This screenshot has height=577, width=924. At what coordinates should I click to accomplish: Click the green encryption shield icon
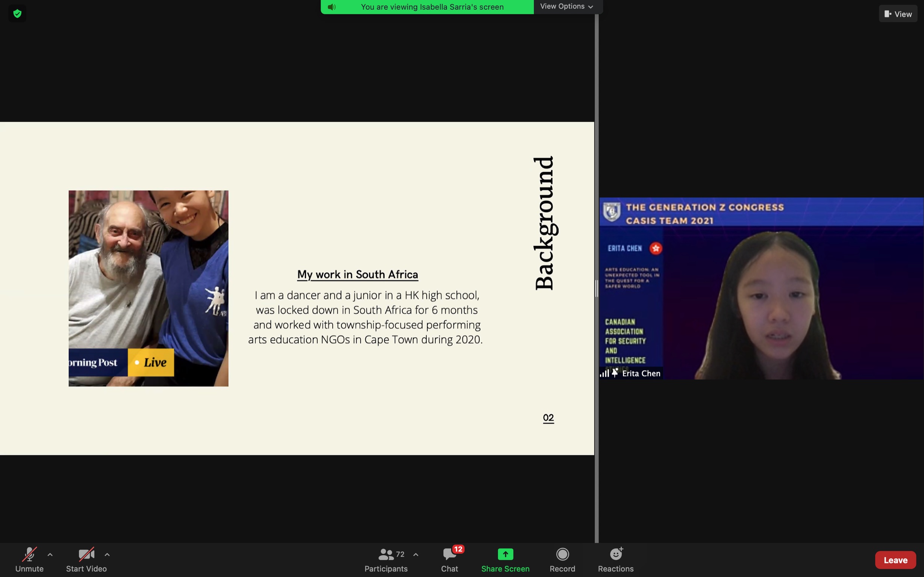pyautogui.click(x=17, y=14)
